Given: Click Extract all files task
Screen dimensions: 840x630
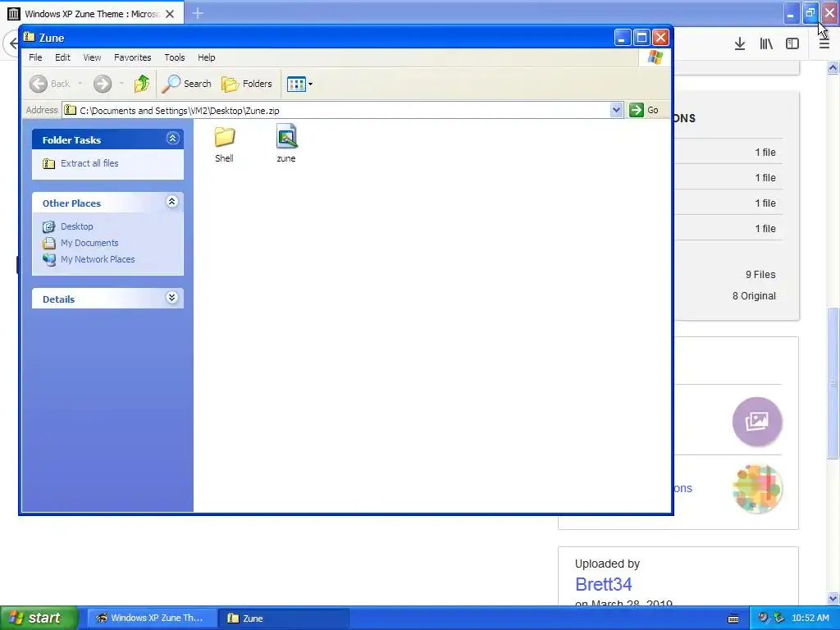Looking at the screenshot, I should pos(89,163).
